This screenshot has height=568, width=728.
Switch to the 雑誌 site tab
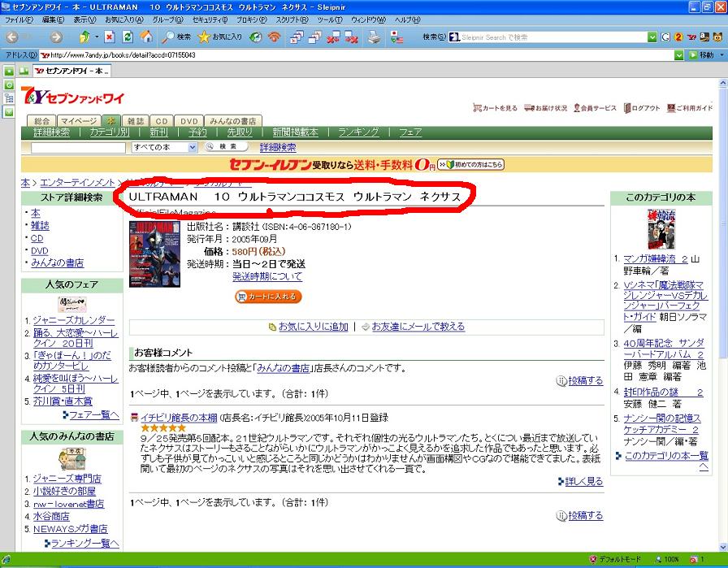click(x=136, y=121)
